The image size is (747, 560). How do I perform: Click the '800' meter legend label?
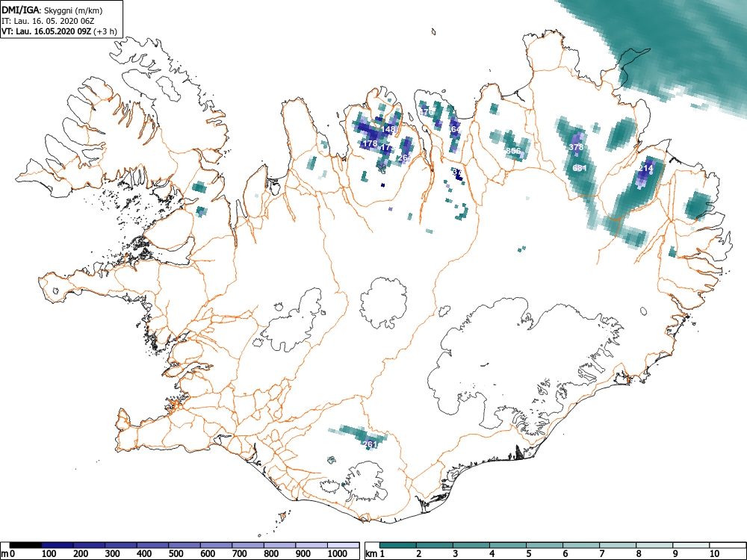[x=272, y=554]
